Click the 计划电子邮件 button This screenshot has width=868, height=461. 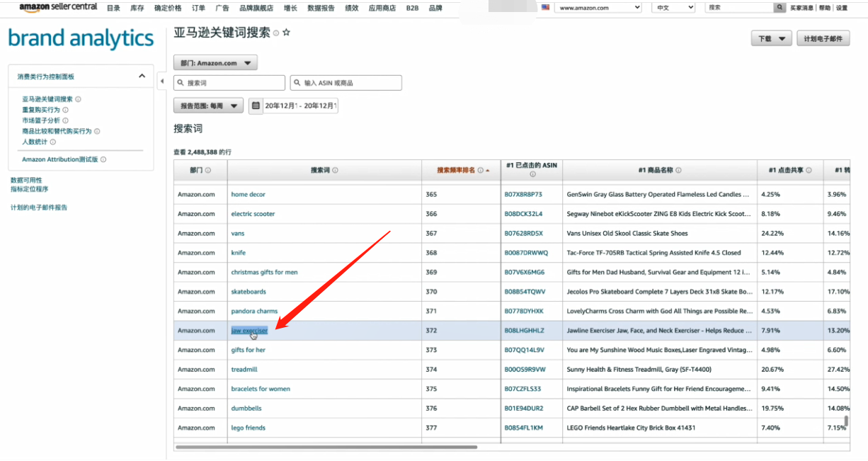[x=823, y=39]
